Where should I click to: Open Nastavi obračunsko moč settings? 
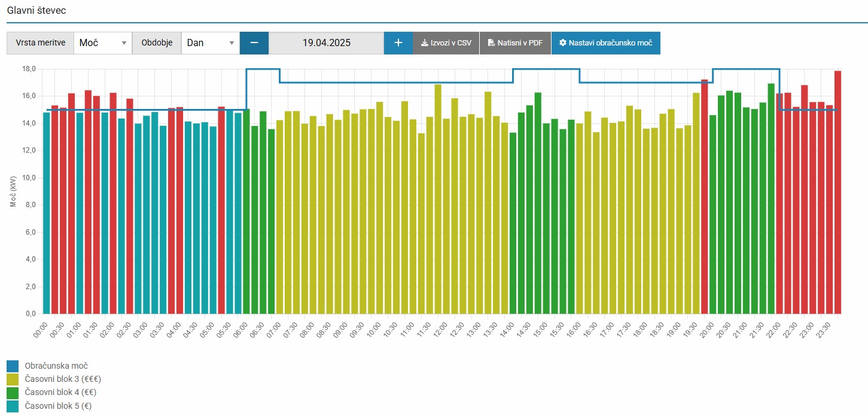tap(605, 43)
